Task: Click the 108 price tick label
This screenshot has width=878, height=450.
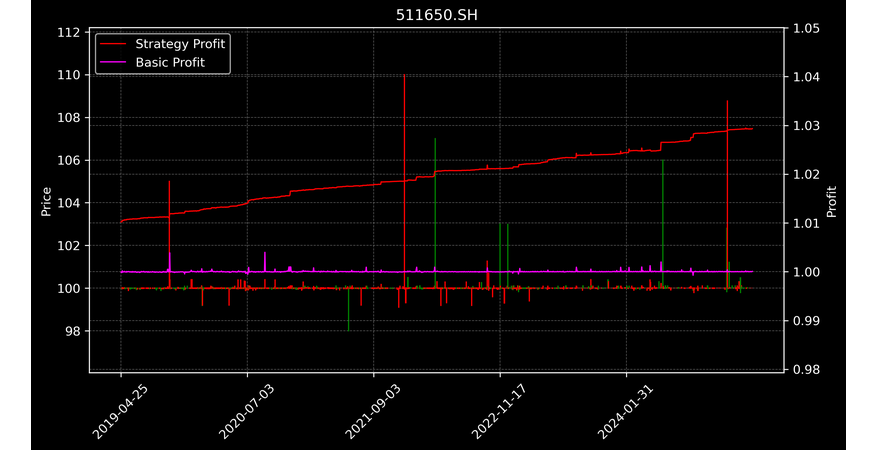Action: [x=68, y=118]
